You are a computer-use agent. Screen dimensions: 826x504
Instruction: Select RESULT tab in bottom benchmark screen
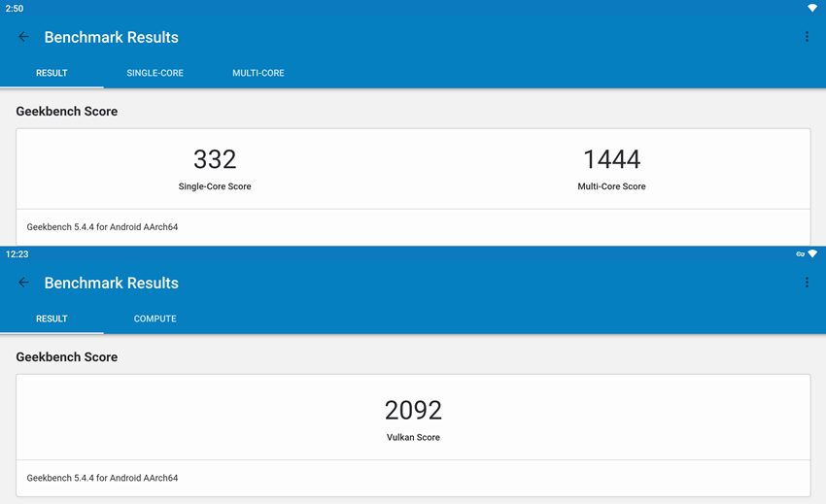click(x=52, y=319)
